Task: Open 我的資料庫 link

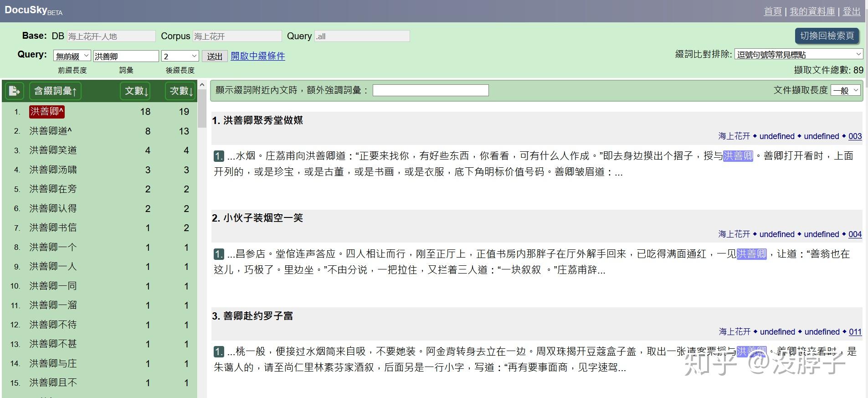Action: (x=812, y=11)
